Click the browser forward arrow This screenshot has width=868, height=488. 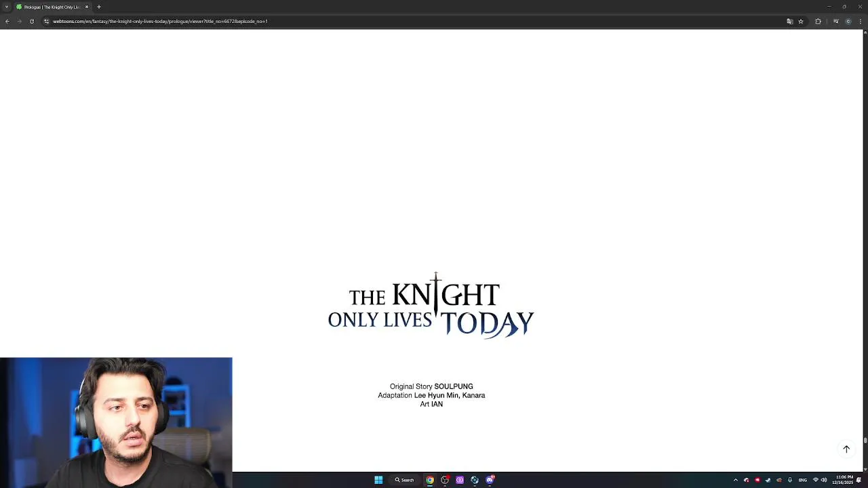click(19, 21)
